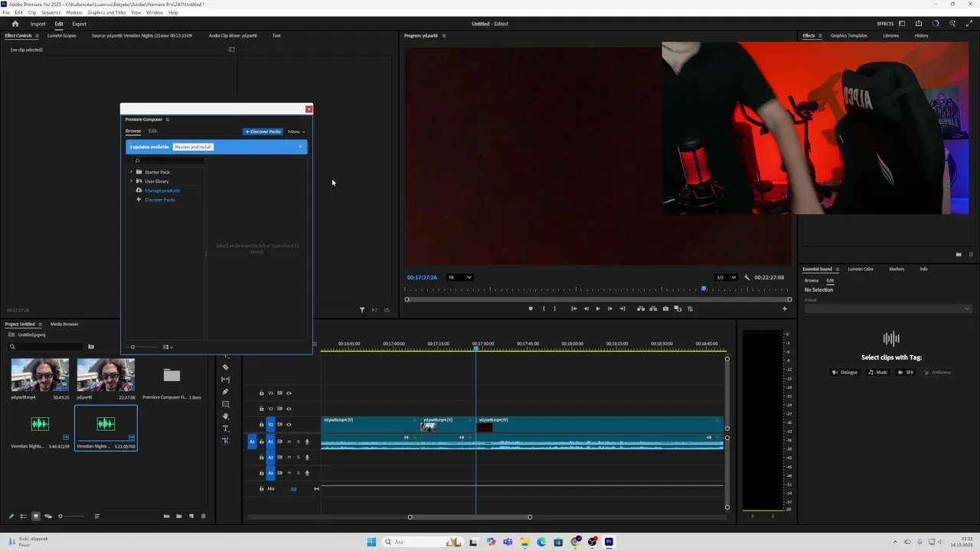The height and width of the screenshot is (551, 980).
Task: Open the Essential Sound Preset dropdown
Action: pyautogui.click(x=887, y=308)
